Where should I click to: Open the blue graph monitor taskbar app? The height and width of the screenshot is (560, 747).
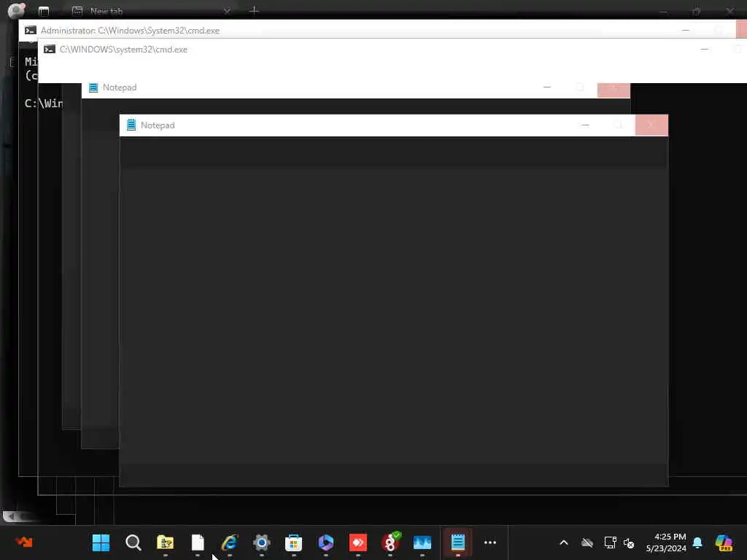[422, 542]
